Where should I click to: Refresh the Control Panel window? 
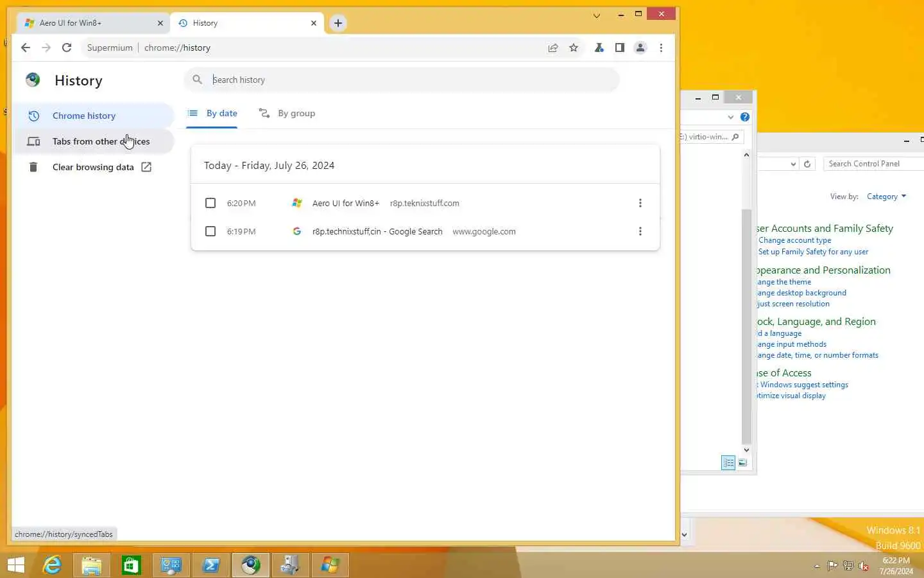click(x=807, y=164)
